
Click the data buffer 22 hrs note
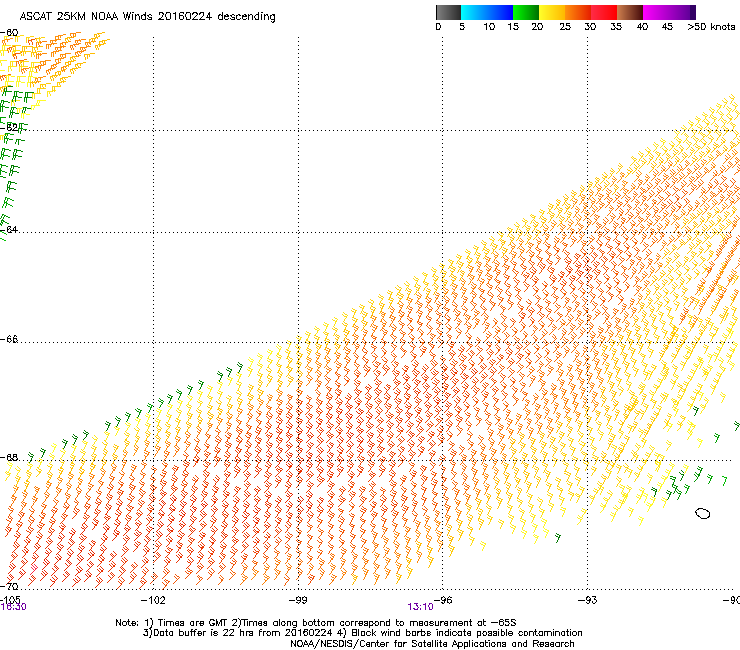(362, 633)
